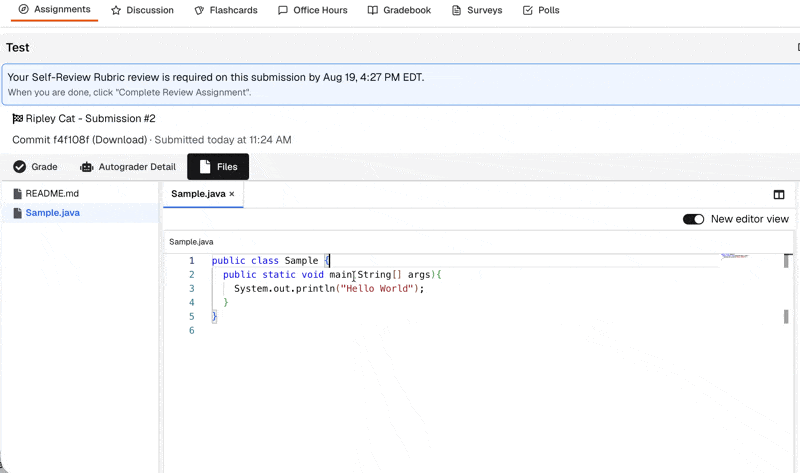Open the Assignments tab
800x473 pixels.
tap(54, 10)
